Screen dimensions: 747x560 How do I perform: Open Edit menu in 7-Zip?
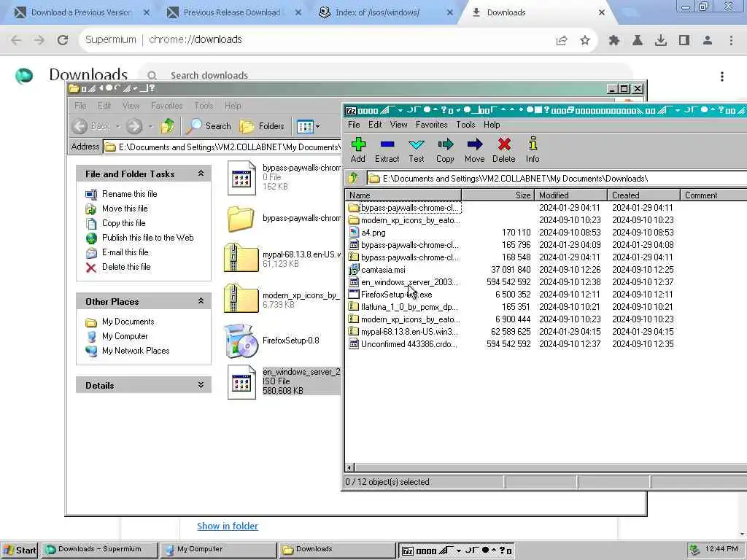pos(375,124)
